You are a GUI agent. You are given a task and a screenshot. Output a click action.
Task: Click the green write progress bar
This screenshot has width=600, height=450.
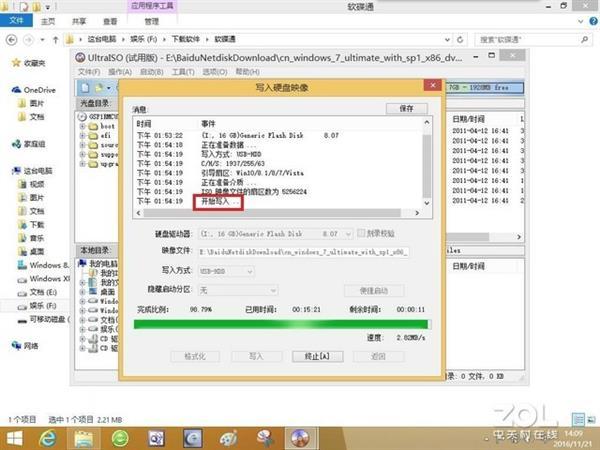(283, 324)
